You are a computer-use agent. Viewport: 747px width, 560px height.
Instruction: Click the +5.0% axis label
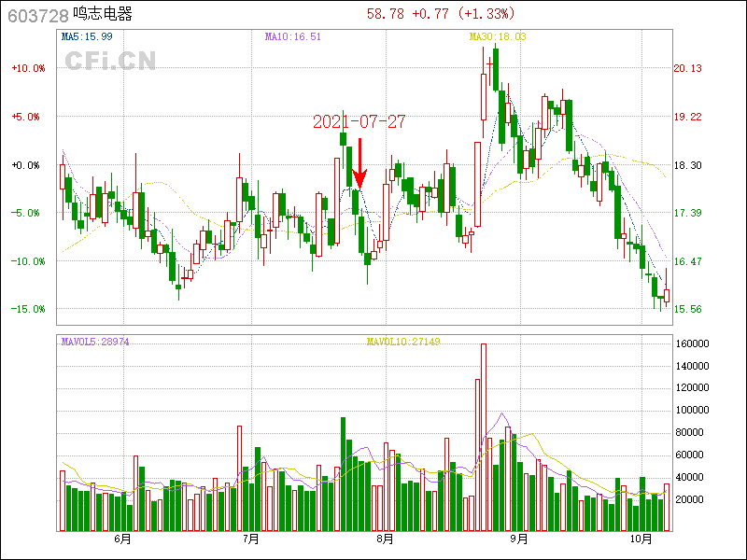(26, 117)
